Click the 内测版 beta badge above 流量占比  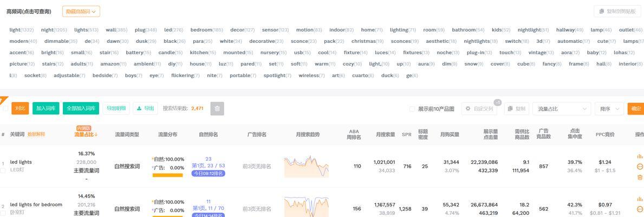[84, 128]
